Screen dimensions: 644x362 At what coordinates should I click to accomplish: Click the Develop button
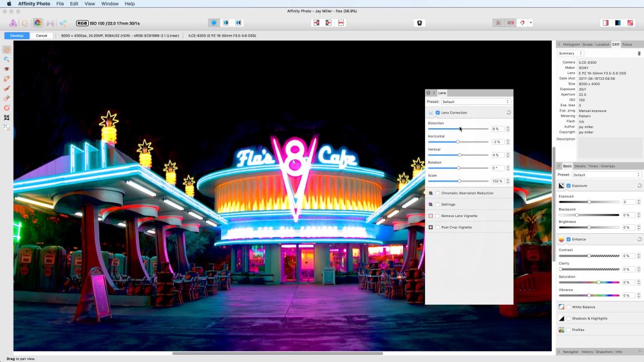(x=17, y=35)
